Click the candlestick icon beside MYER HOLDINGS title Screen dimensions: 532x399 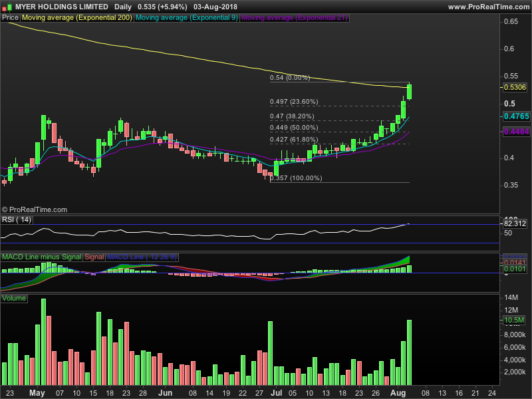[7, 7]
